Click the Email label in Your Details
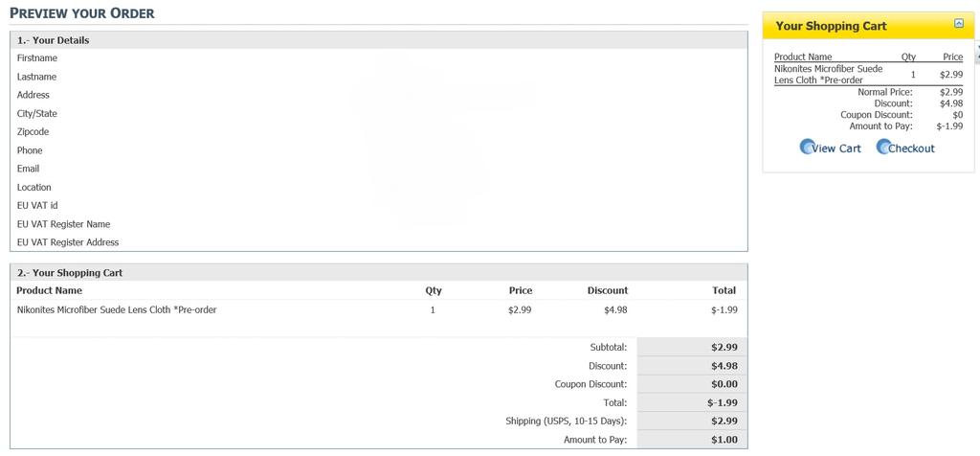Viewport: 980px width, 456px height. [x=29, y=169]
